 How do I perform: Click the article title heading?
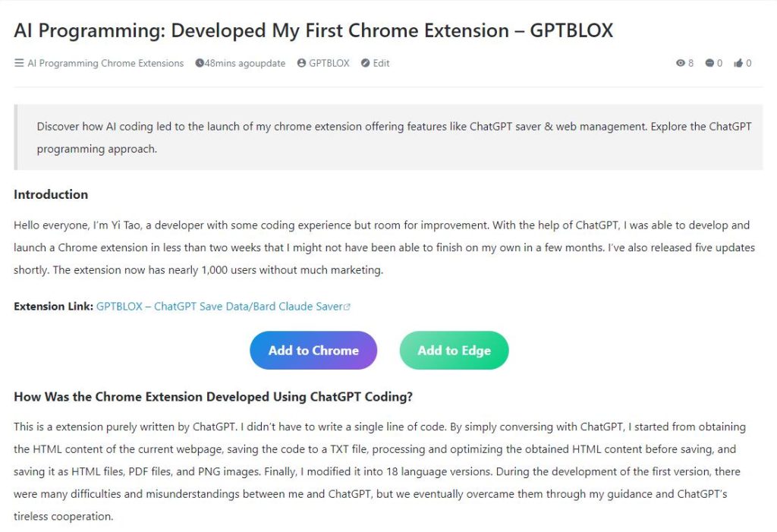click(x=313, y=30)
